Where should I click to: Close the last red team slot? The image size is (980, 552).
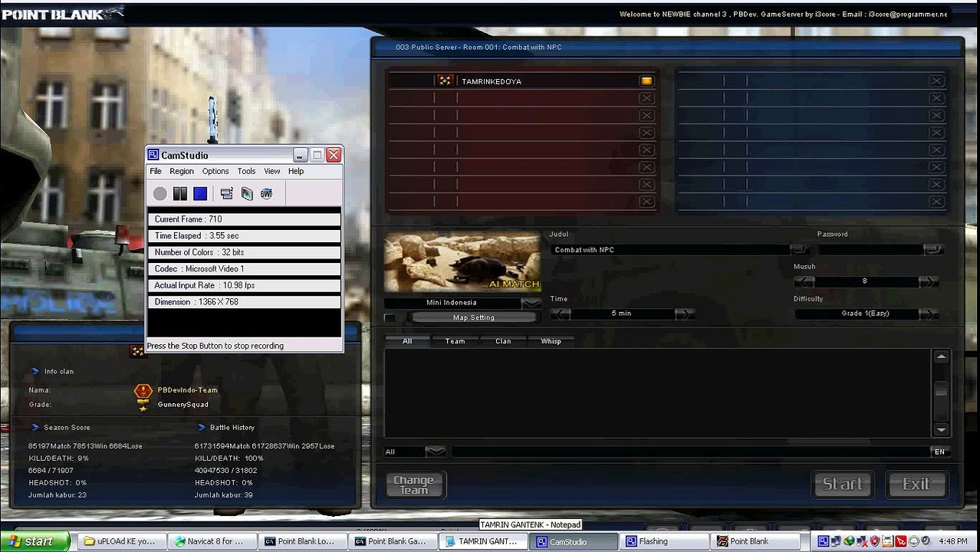(x=646, y=202)
